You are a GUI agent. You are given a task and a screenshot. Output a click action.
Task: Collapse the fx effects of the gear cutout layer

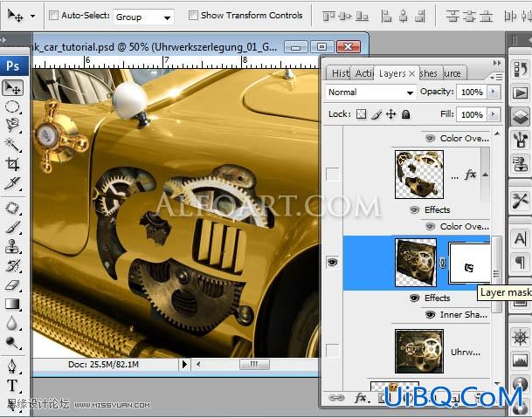[486, 175]
